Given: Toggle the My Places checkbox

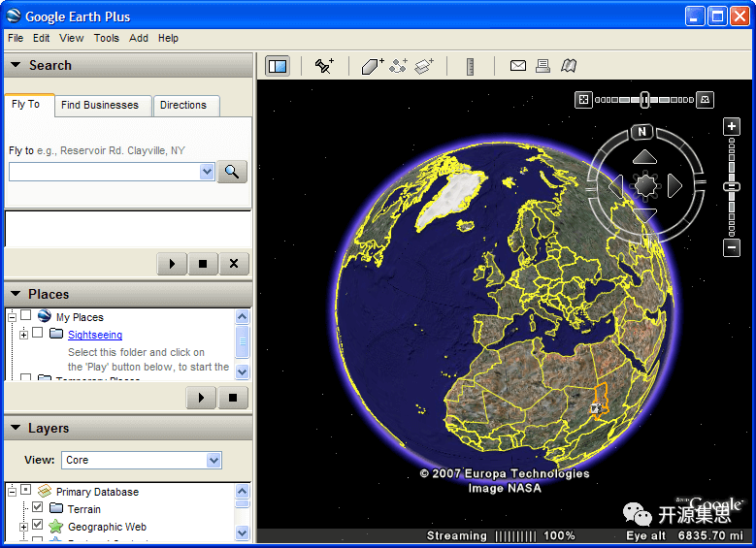Looking at the screenshot, I should [x=26, y=315].
